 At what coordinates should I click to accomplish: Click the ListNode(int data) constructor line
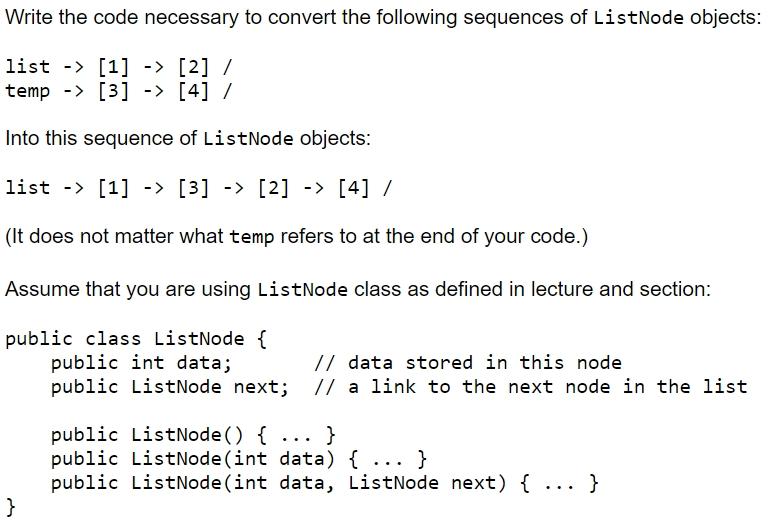[239, 459]
